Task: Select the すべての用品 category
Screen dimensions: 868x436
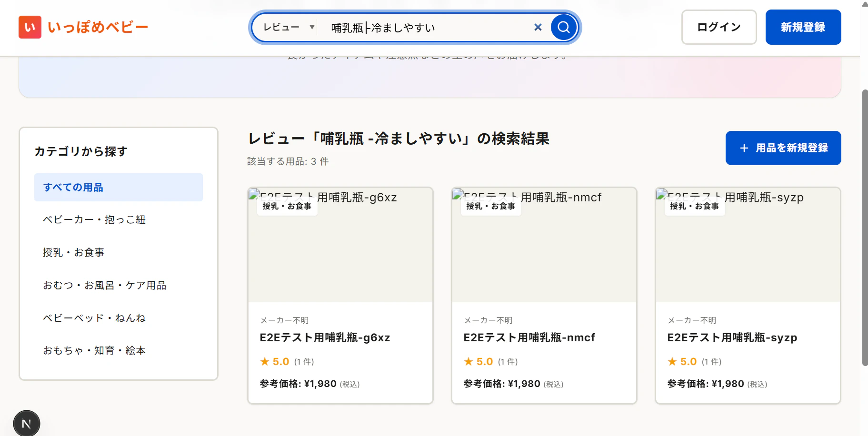Action: (x=119, y=187)
